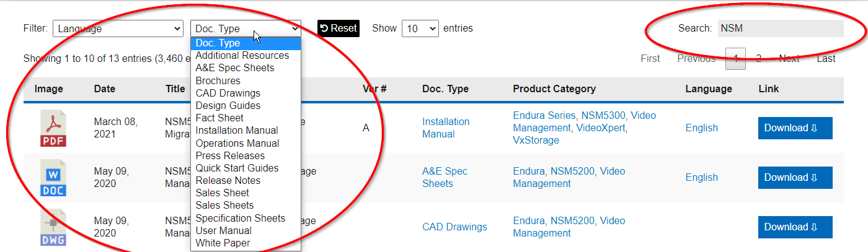The width and height of the screenshot is (868, 252).
Task: Select Brochures from the Doc. Type list
Action: pos(218,80)
